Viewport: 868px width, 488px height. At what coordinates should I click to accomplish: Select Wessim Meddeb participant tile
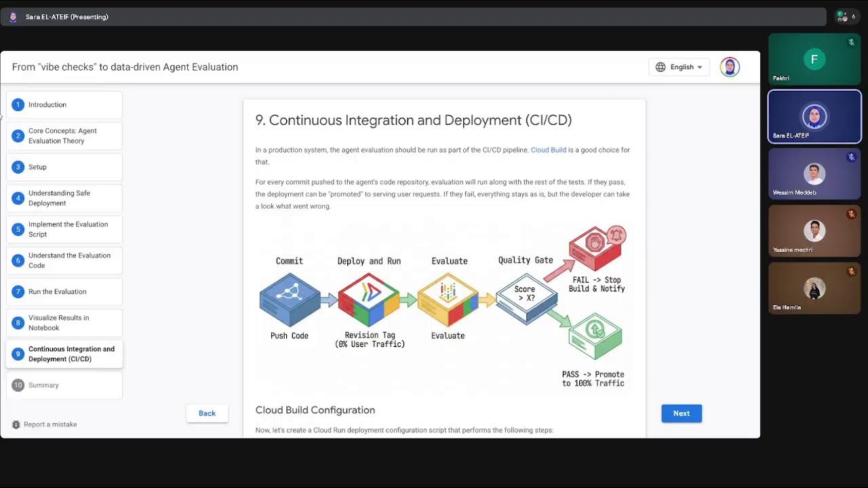coord(814,174)
